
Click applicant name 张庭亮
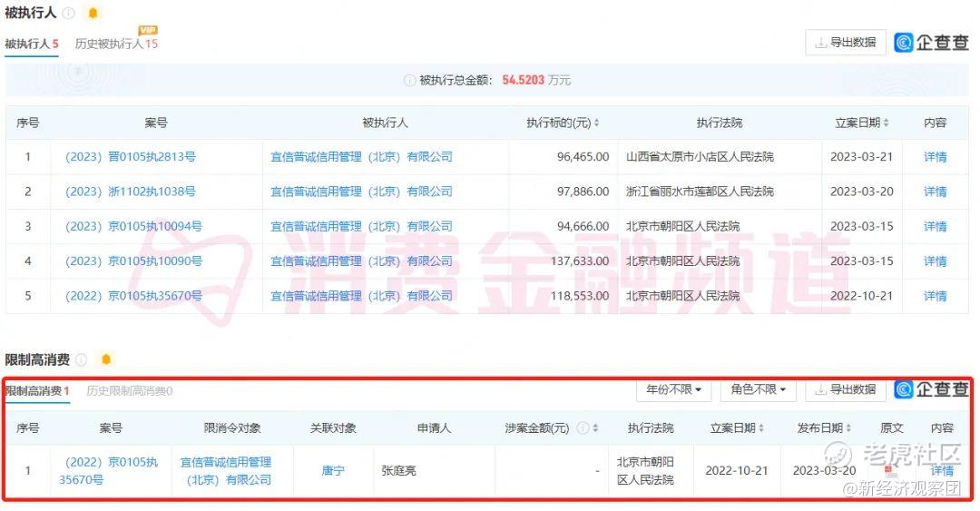[398, 471]
